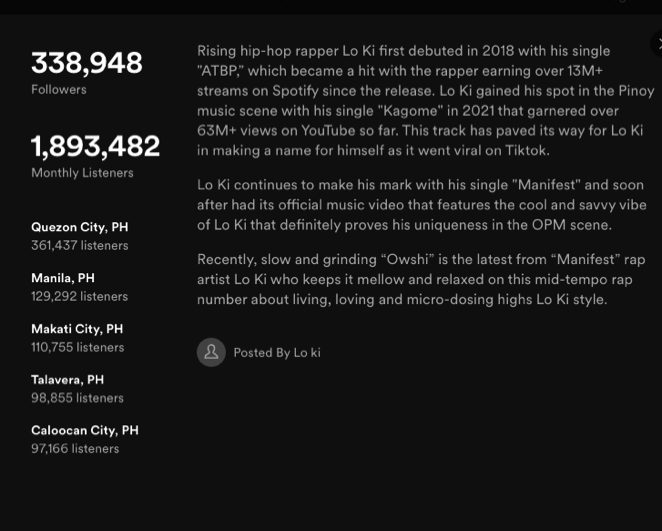Select Caloocan City, PH location
Screen dimensions: 662x531
[85, 430]
